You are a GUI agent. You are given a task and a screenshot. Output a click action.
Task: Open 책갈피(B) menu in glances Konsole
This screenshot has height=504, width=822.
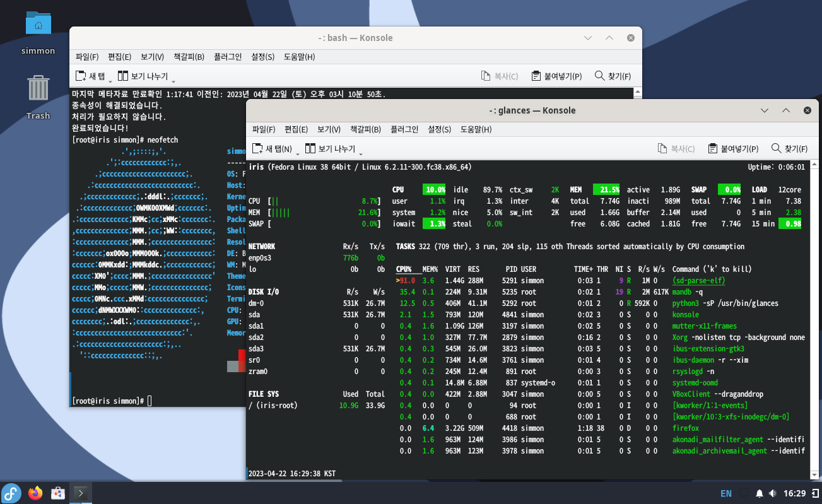coord(365,129)
